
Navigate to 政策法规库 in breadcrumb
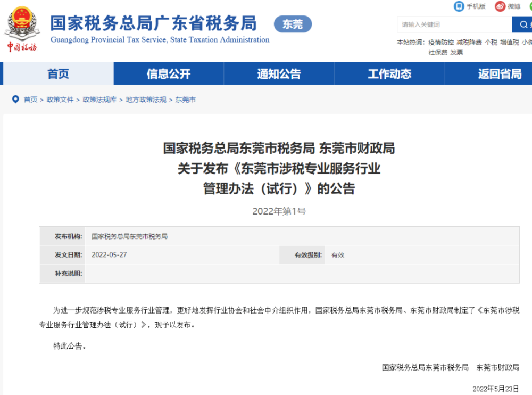[x=99, y=100]
